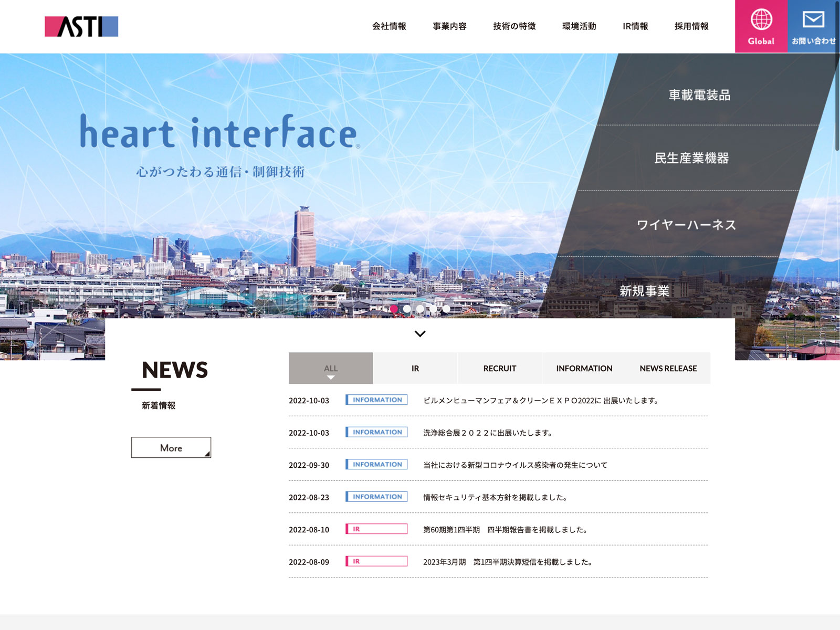Open the 車載電装品 business link
The image size is (840, 630).
[699, 95]
